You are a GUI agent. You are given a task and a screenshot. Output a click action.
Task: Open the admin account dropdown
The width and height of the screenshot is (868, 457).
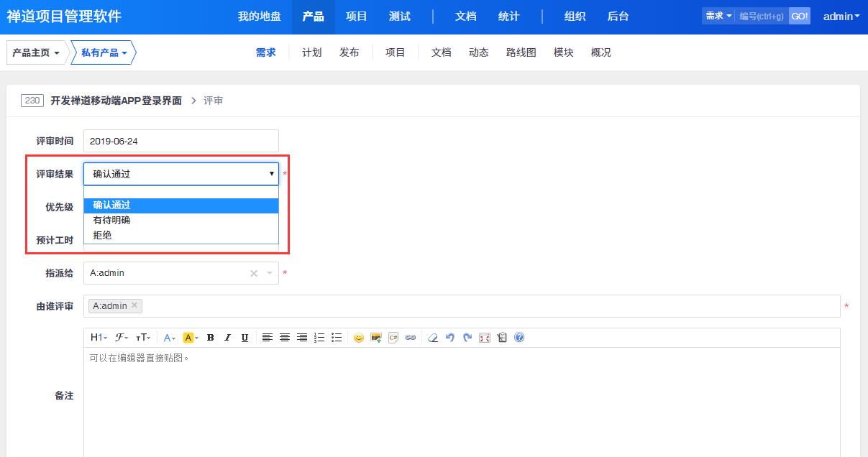point(840,15)
